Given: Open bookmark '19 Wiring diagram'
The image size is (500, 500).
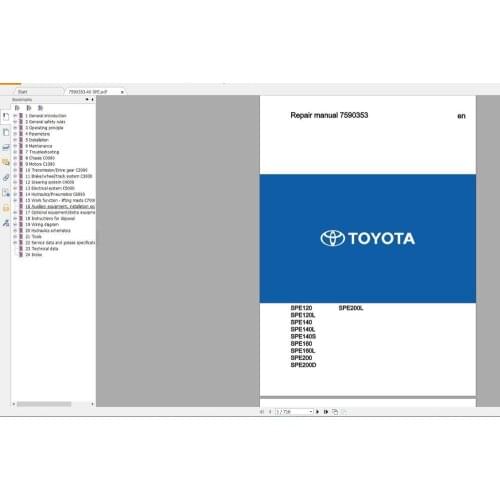Looking at the screenshot, I should [x=42, y=225].
